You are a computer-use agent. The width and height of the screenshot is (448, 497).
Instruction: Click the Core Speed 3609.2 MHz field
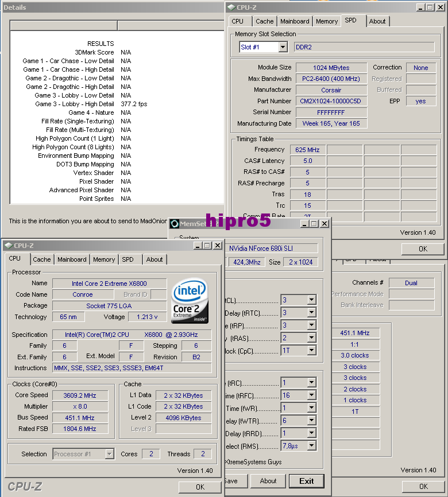[80, 395]
